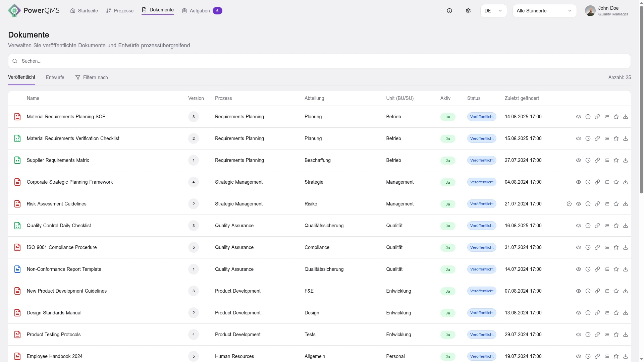Viewport: 644px width, 362px height.
Task: Click eye icon on ISO 9001 Compliance Procedure
Action: coord(579,247)
